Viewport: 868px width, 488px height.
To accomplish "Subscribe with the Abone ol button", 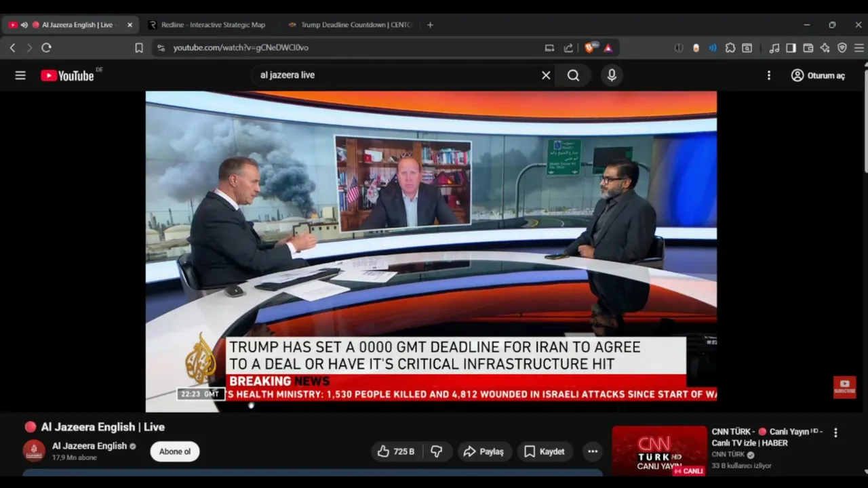I will pyautogui.click(x=175, y=451).
